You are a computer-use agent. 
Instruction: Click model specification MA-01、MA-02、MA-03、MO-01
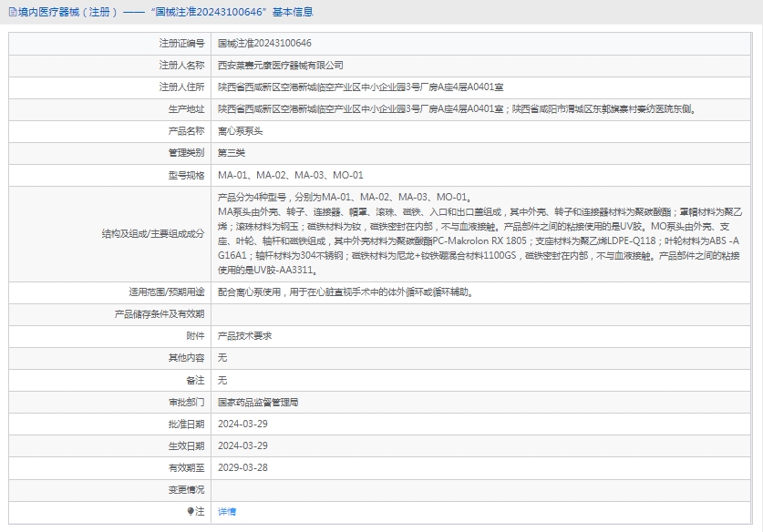click(x=291, y=175)
